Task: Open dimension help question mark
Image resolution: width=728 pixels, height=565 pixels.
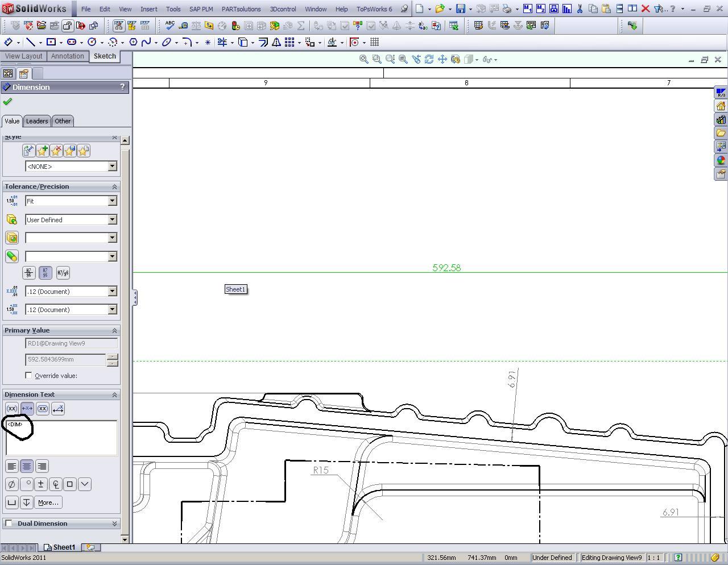Action: pyautogui.click(x=122, y=87)
